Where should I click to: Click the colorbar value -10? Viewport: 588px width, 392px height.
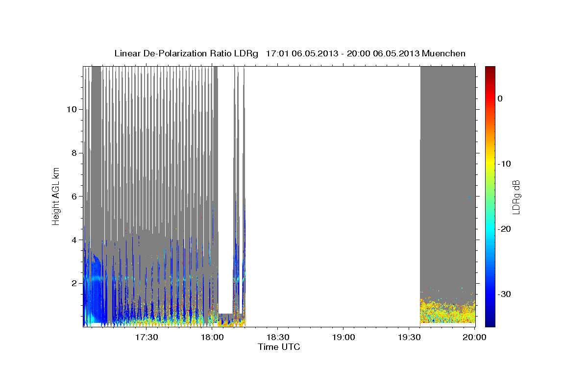(504, 164)
